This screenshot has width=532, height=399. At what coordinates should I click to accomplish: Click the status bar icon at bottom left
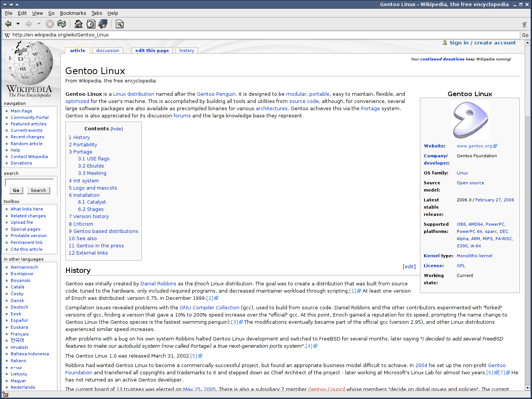tap(5, 394)
